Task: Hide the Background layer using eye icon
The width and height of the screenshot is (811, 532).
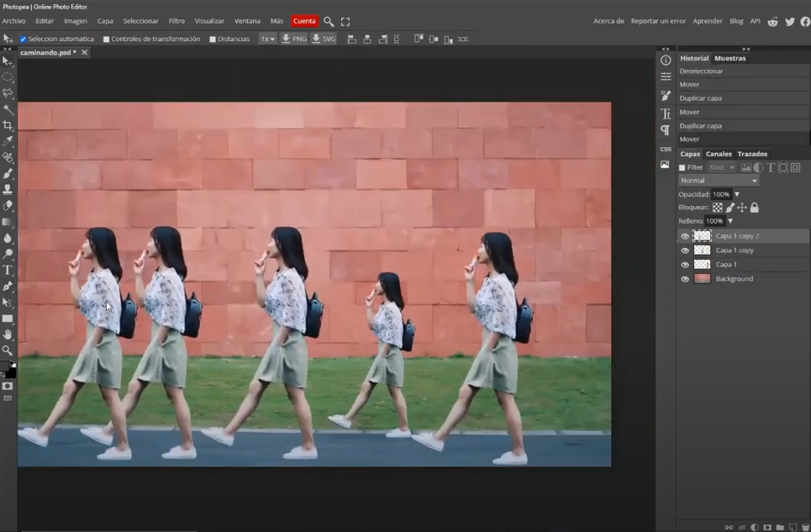Action: (685, 279)
